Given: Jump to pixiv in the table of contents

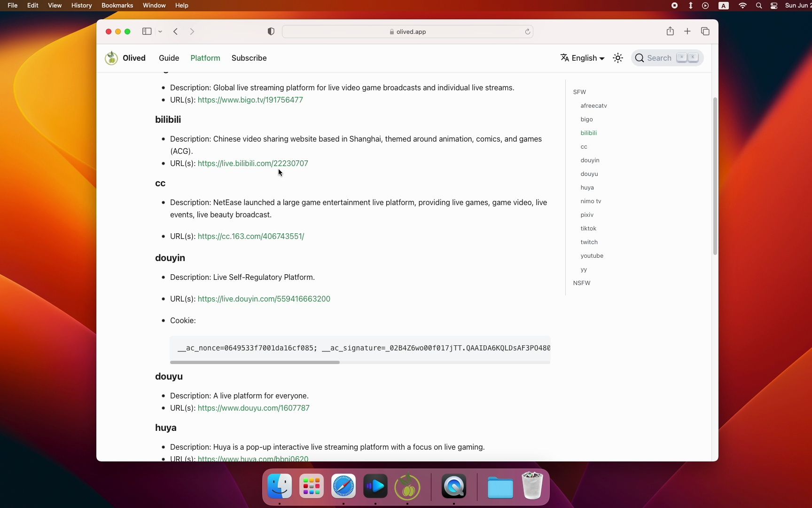Looking at the screenshot, I should pos(587,215).
